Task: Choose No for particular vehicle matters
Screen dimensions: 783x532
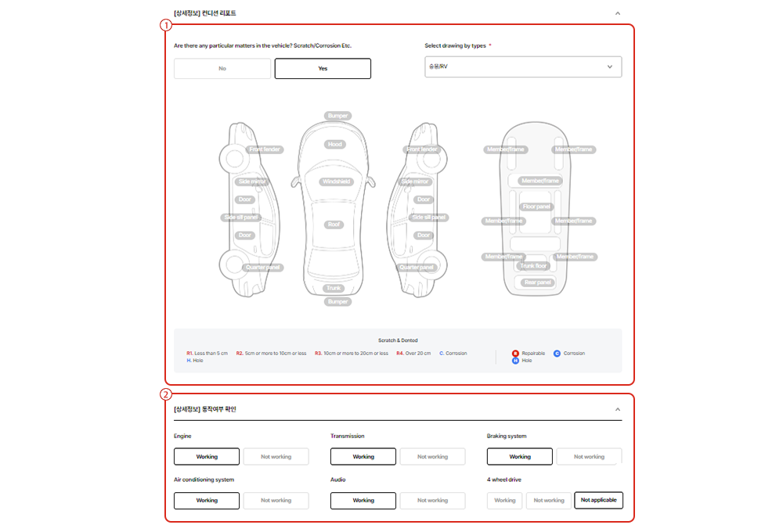Action: (x=222, y=69)
